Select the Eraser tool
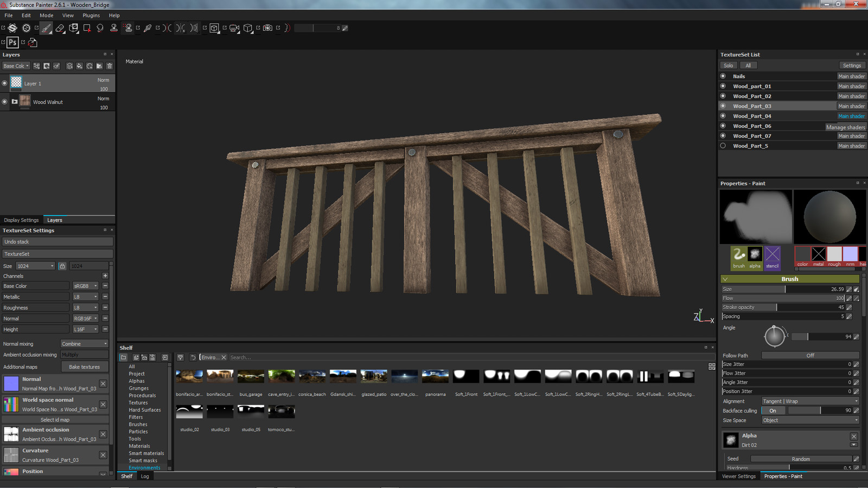The width and height of the screenshot is (868, 488). (x=60, y=28)
